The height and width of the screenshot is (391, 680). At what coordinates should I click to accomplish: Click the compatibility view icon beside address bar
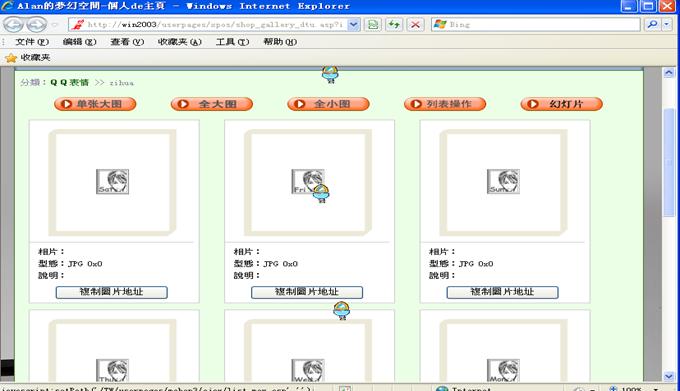click(373, 24)
